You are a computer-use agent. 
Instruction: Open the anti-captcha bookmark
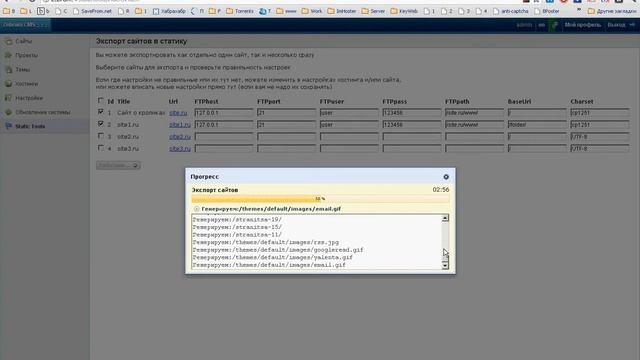[x=511, y=11]
